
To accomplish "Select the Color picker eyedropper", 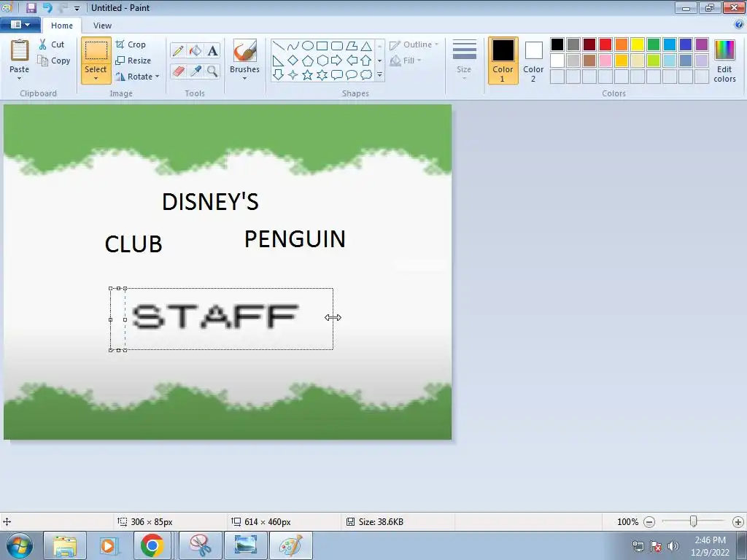I will [196, 71].
